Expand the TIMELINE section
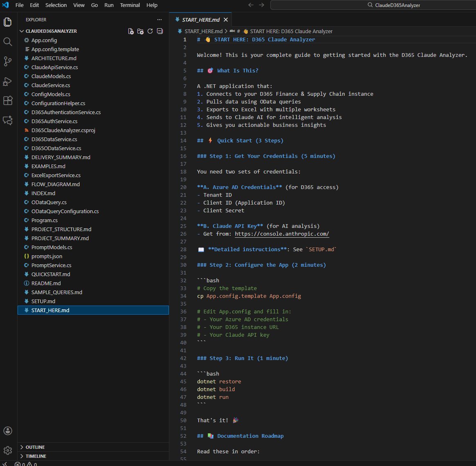Image resolution: width=476 pixels, height=466 pixels. click(93, 456)
